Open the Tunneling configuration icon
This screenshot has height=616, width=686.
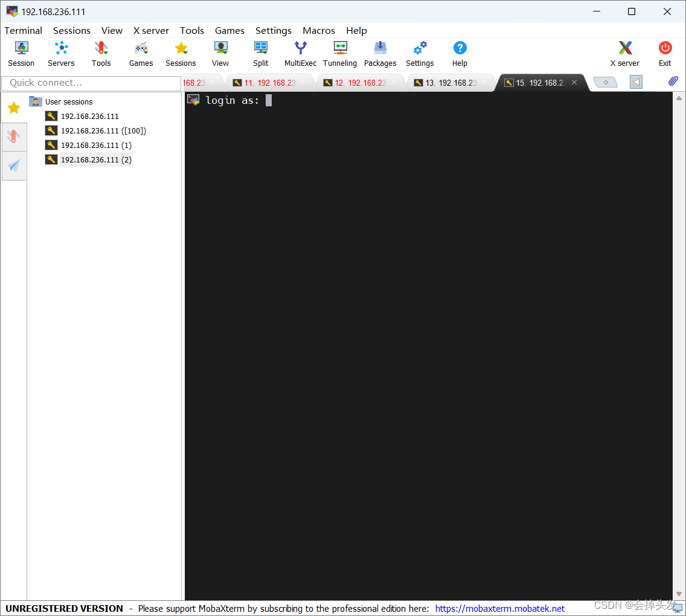pyautogui.click(x=340, y=53)
